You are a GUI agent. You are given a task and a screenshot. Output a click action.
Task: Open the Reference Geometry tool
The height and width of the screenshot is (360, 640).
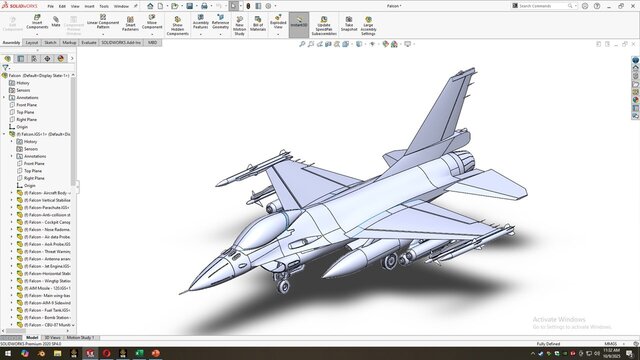(220, 22)
